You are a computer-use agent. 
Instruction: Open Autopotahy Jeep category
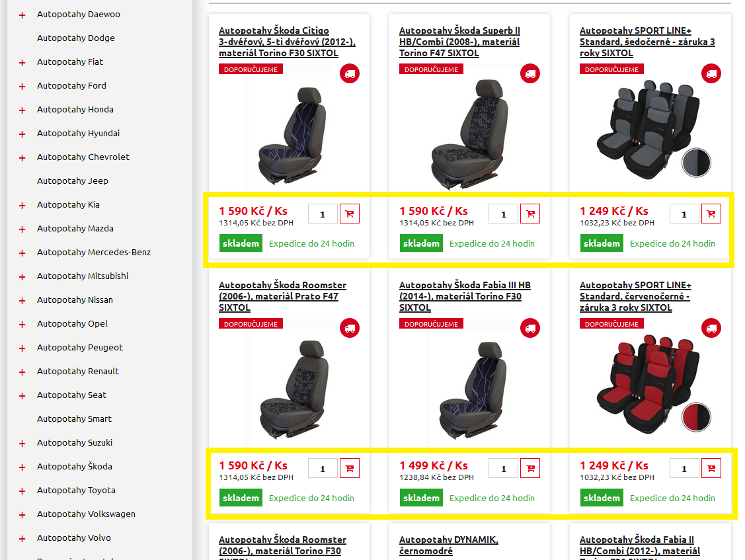(x=73, y=180)
